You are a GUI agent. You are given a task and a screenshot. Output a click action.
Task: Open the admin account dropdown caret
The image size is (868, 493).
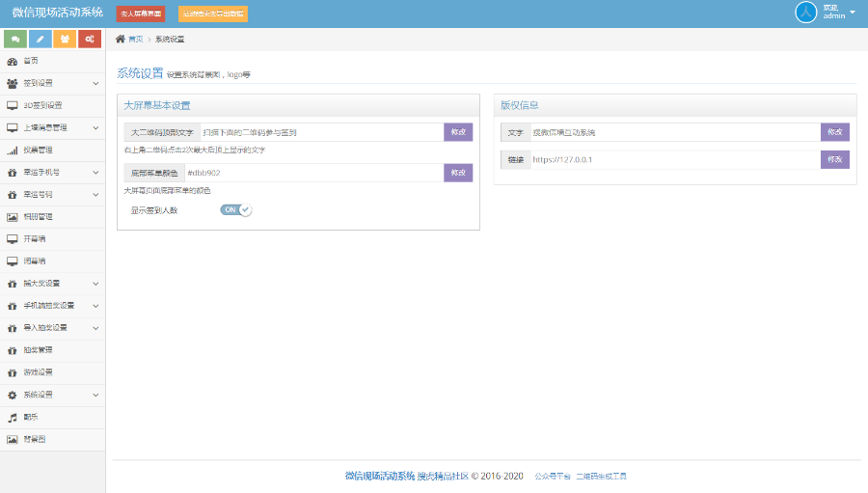coord(853,12)
